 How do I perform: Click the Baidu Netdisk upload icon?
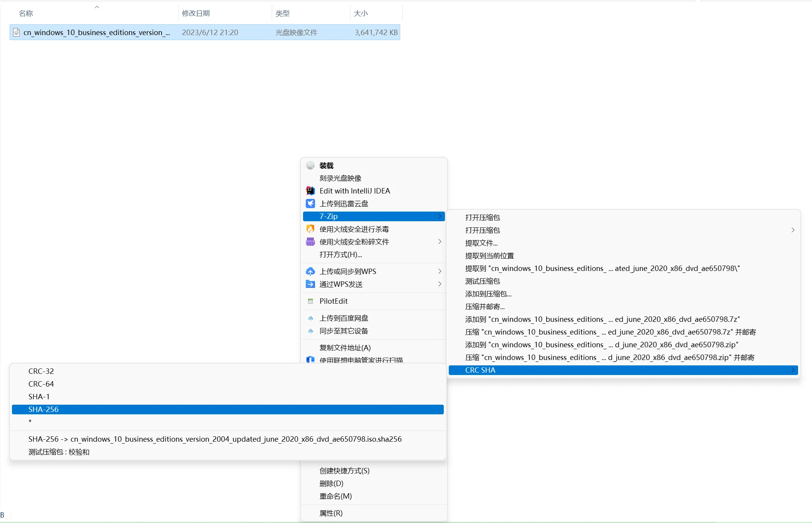310,318
